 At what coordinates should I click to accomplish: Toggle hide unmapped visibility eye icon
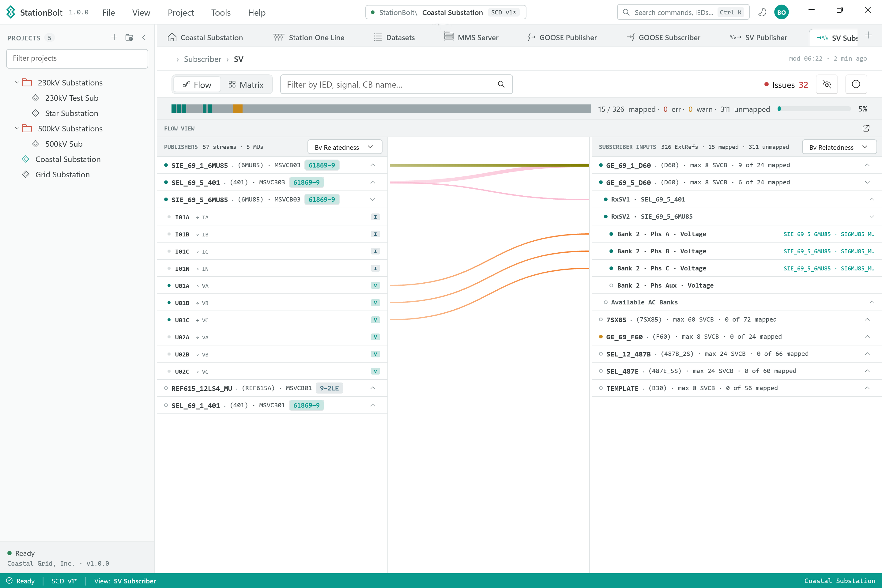[x=827, y=85]
